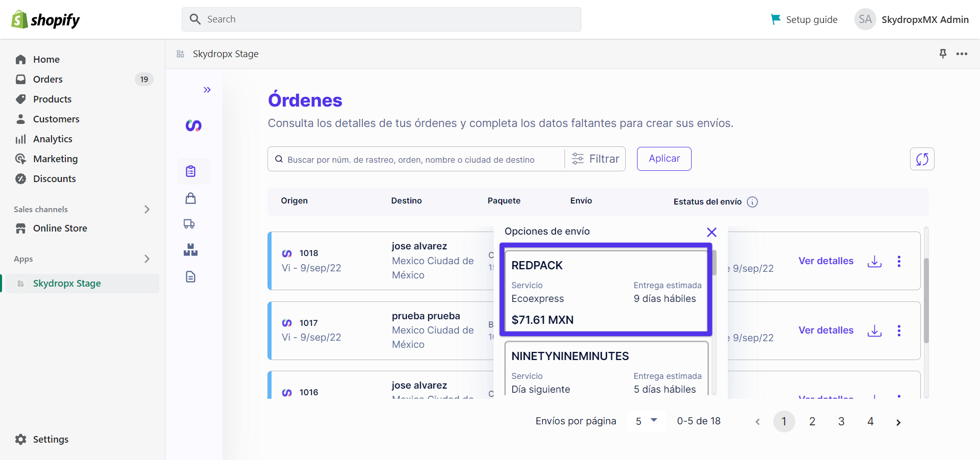Download label for order 1017
The height and width of the screenshot is (460, 980).
point(874,330)
